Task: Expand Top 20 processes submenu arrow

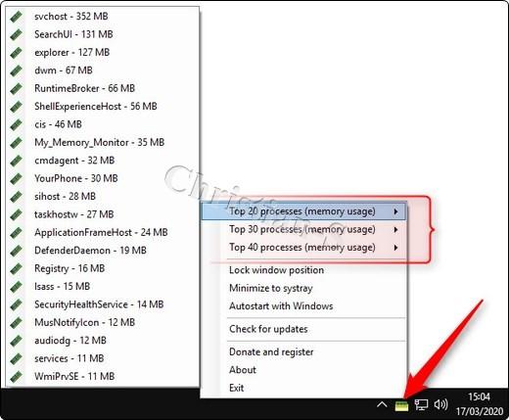Action: 395,211
